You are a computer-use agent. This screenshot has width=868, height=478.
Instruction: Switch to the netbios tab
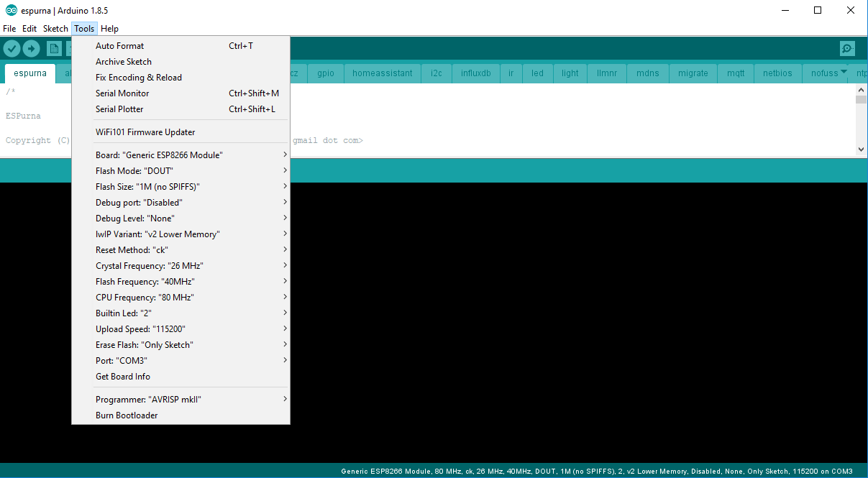coord(777,73)
